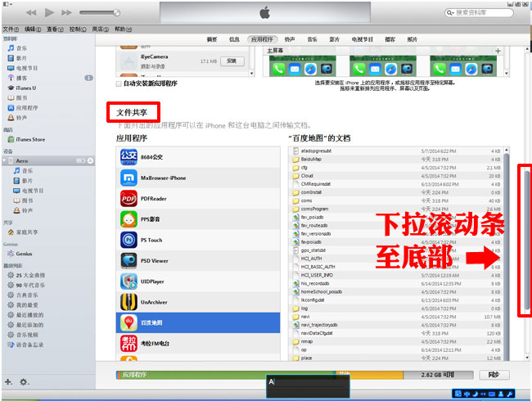Image resolution: width=532 pixels, height=401 pixels.
Task: Select PSD Viewer in the app list
Action: 198,260
